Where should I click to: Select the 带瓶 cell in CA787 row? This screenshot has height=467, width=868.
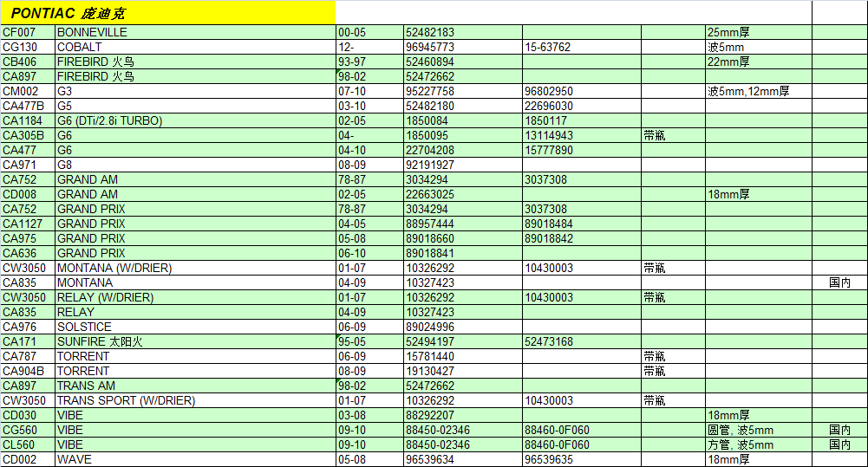(x=673, y=356)
